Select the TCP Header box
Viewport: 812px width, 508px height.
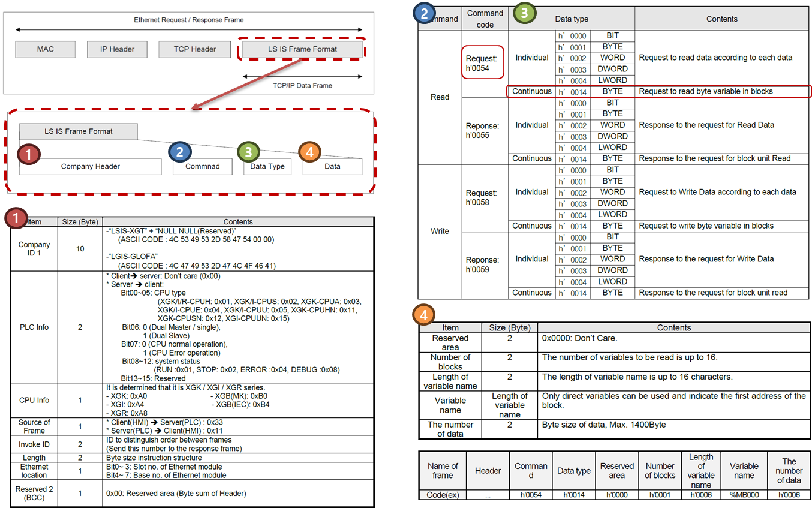pos(195,49)
